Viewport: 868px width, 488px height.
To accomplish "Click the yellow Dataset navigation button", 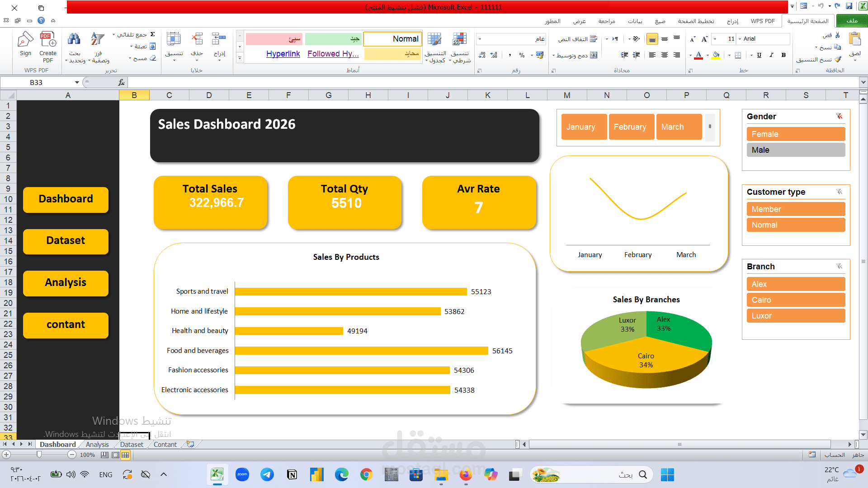I will pos(66,241).
